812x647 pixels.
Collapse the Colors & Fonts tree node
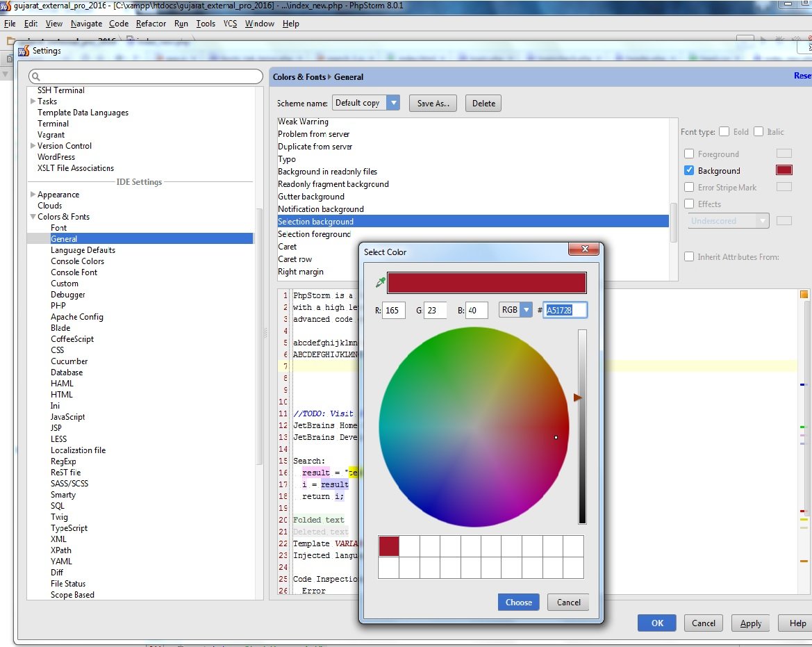point(33,217)
